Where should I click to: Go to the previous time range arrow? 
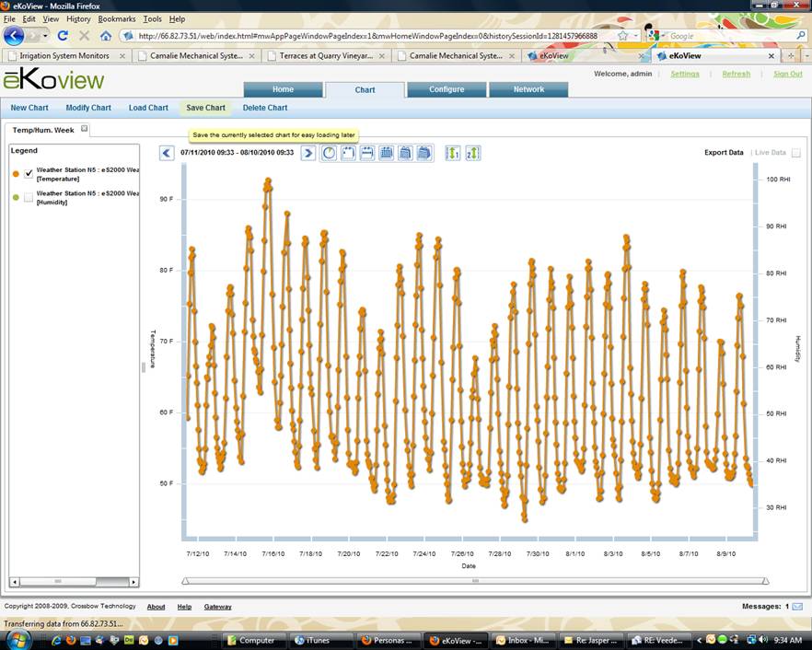[x=167, y=153]
